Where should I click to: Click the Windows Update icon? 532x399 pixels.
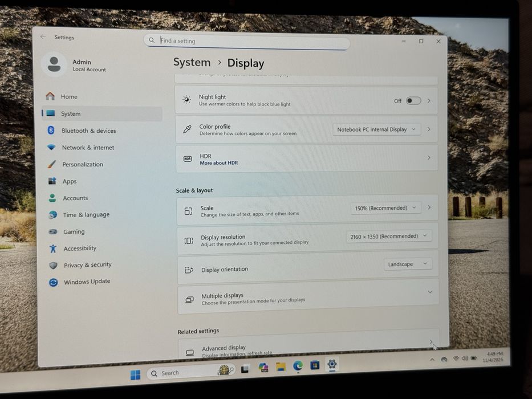[53, 282]
